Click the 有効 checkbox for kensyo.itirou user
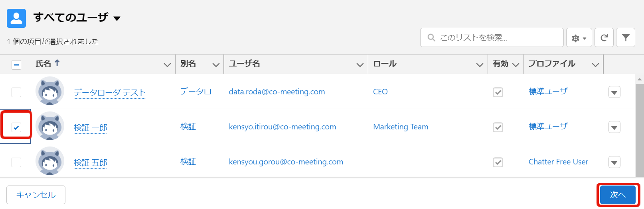The width and height of the screenshot is (644, 209). coord(498,127)
